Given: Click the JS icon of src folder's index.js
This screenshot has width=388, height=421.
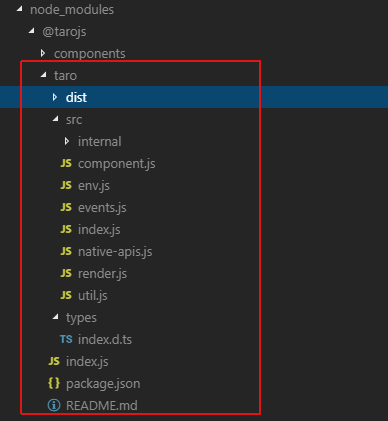Looking at the screenshot, I should (66, 229).
